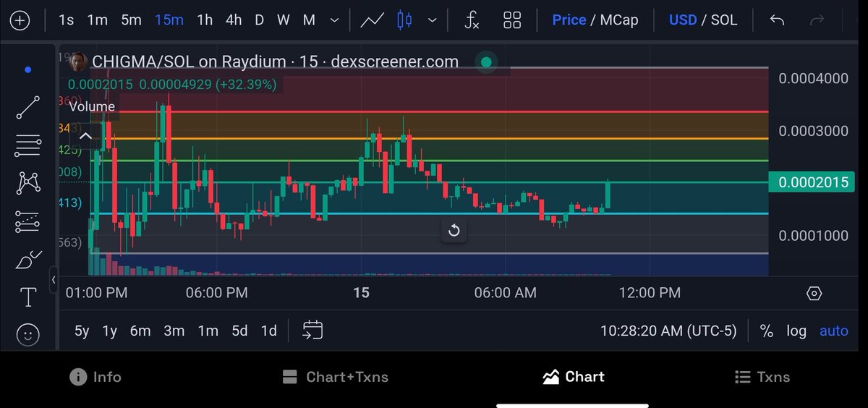Choose the 4h timeframe
868x408 pixels.
[x=234, y=20]
